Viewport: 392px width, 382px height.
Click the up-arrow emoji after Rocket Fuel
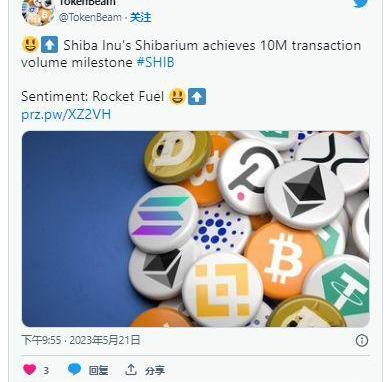(x=197, y=97)
